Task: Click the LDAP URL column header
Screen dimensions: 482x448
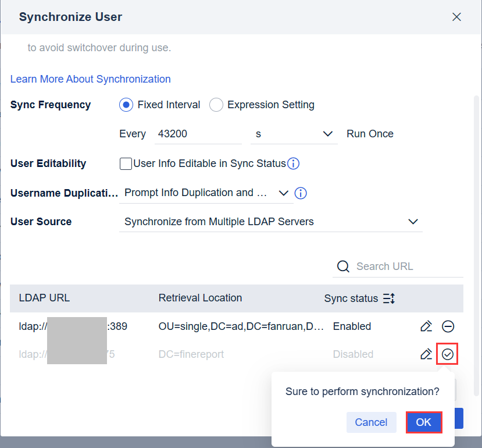Action: (44, 298)
